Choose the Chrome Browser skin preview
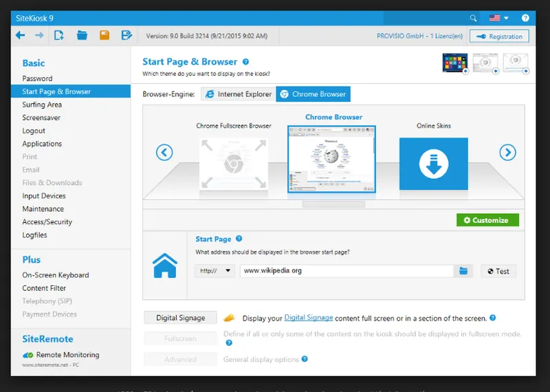The image size is (550, 392). coord(331,159)
